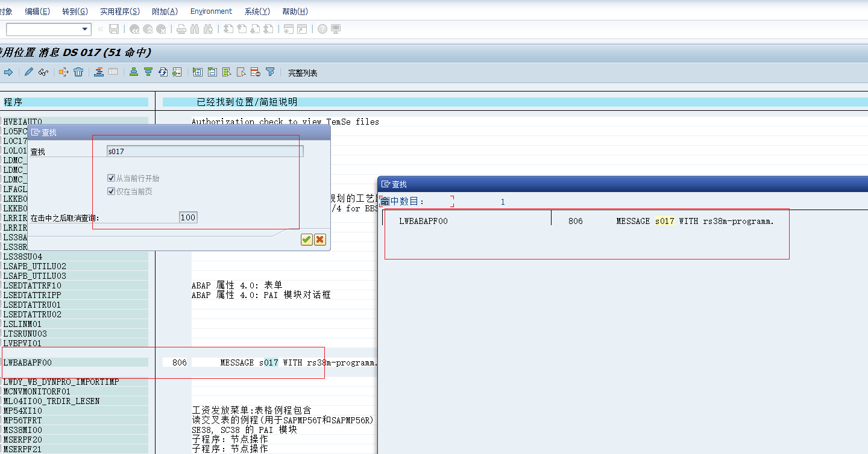Select program ML04II00_TRDIR_LESEN
Viewport: 868px width, 454px height.
[51, 401]
